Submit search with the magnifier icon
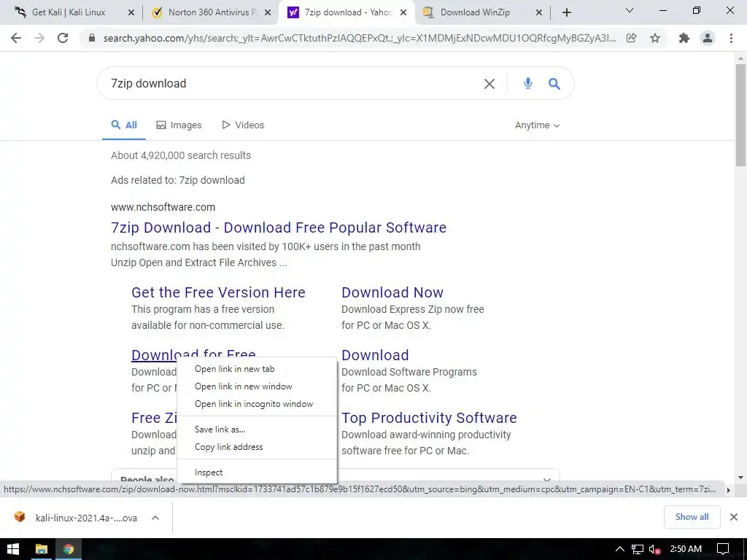The width and height of the screenshot is (747, 560). coord(554,84)
